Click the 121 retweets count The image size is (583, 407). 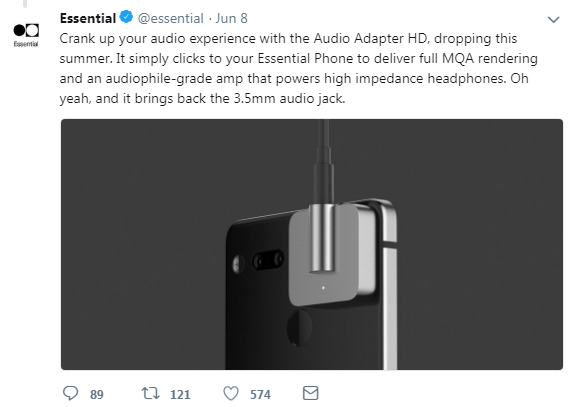180,394
